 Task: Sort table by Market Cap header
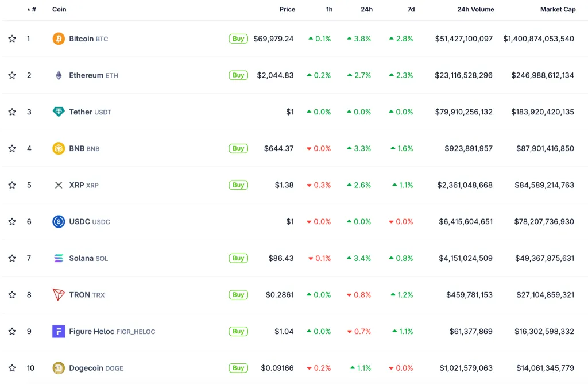coord(558,9)
